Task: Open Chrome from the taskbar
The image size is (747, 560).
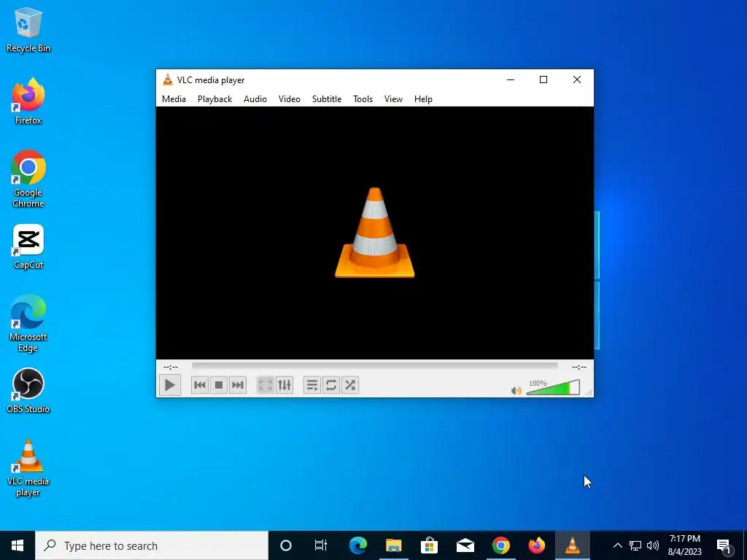Action: (500, 545)
